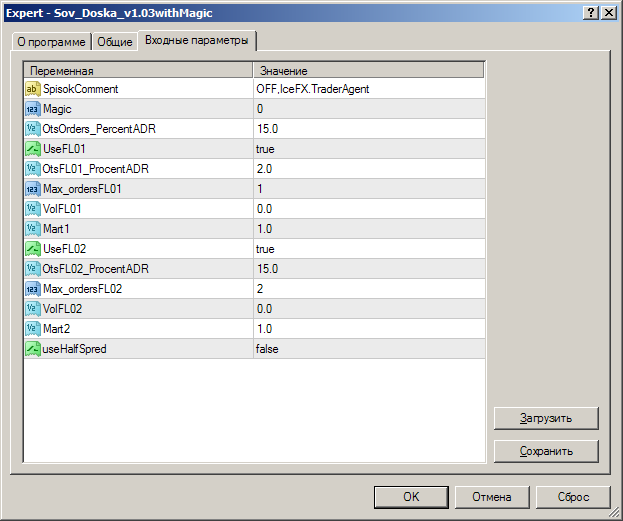Click the Max_ordersFL01 variable name

pyautogui.click(x=82, y=189)
